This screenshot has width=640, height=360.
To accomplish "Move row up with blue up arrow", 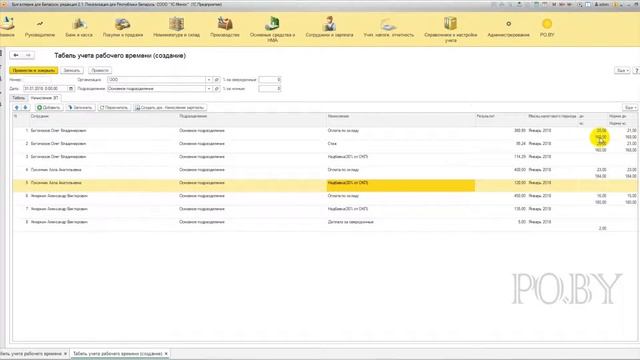I will 17,107.
